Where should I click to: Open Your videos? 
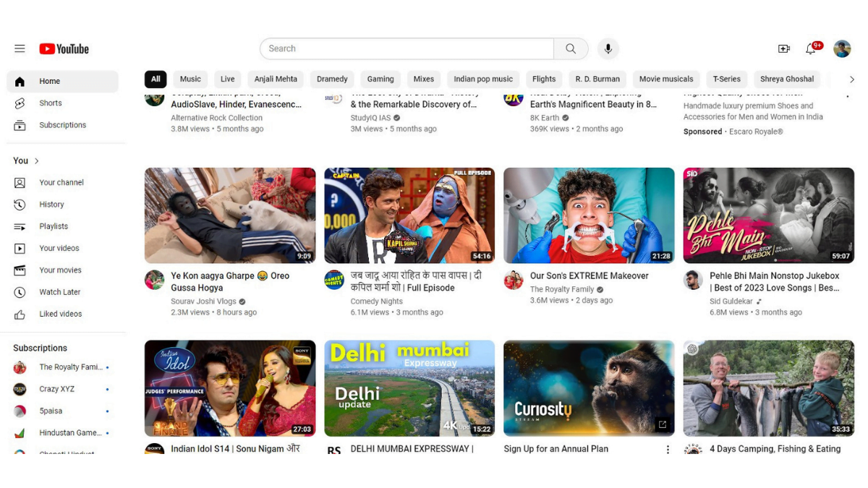pos(62,248)
